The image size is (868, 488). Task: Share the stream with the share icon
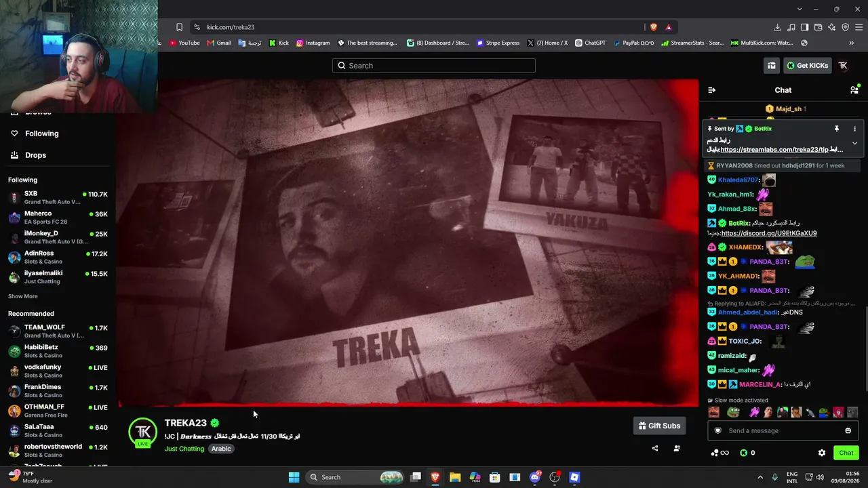click(655, 448)
